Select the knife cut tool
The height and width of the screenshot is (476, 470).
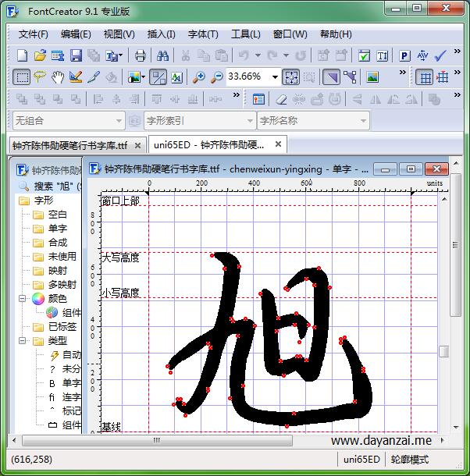pos(94,77)
